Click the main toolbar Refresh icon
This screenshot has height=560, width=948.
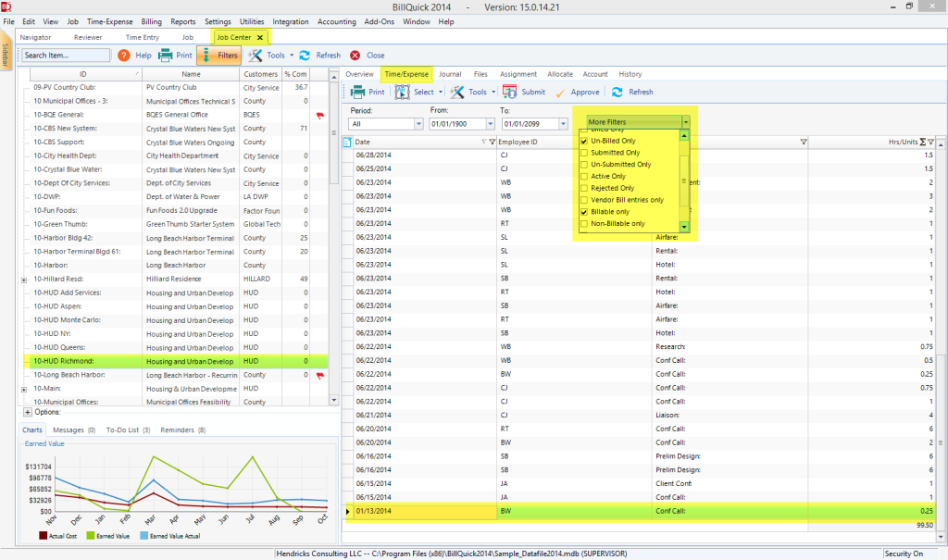point(305,55)
